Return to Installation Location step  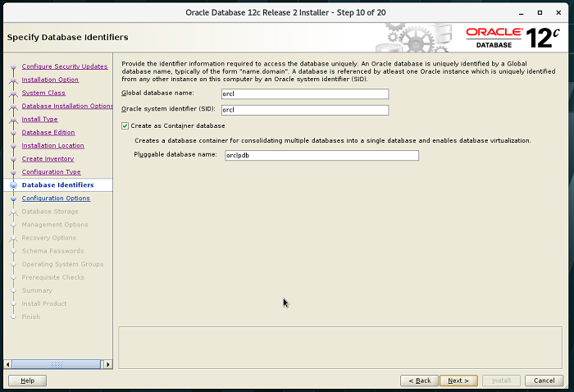point(52,145)
